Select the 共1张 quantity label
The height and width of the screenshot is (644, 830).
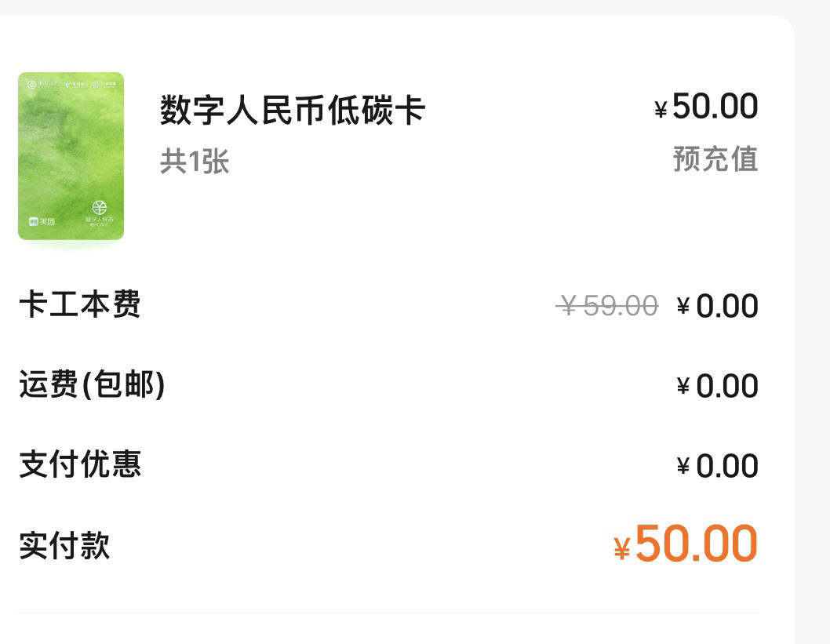click(x=195, y=161)
